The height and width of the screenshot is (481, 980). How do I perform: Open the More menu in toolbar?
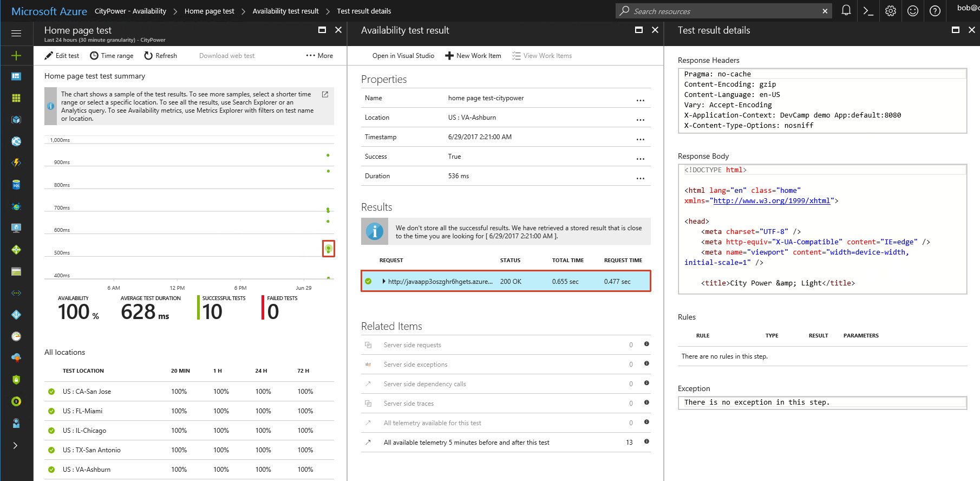[319, 55]
